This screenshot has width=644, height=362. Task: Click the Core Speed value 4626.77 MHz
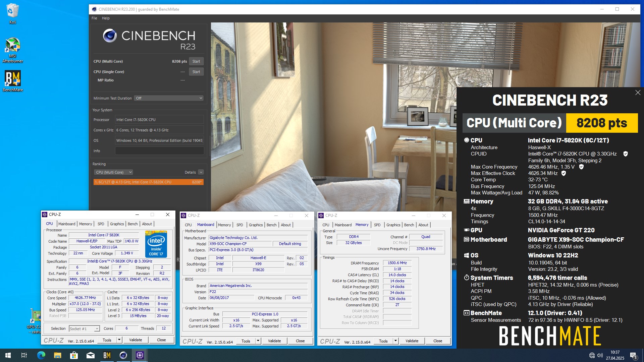85,298
